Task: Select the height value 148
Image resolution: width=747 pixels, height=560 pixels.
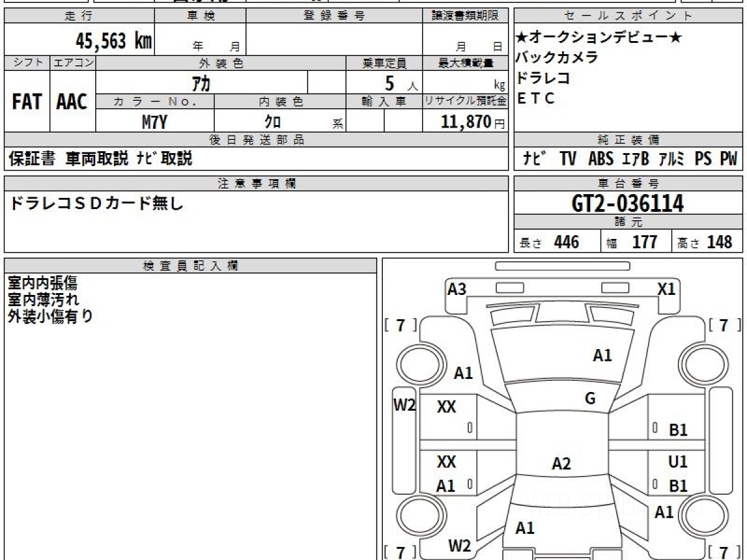Action: pos(720,242)
